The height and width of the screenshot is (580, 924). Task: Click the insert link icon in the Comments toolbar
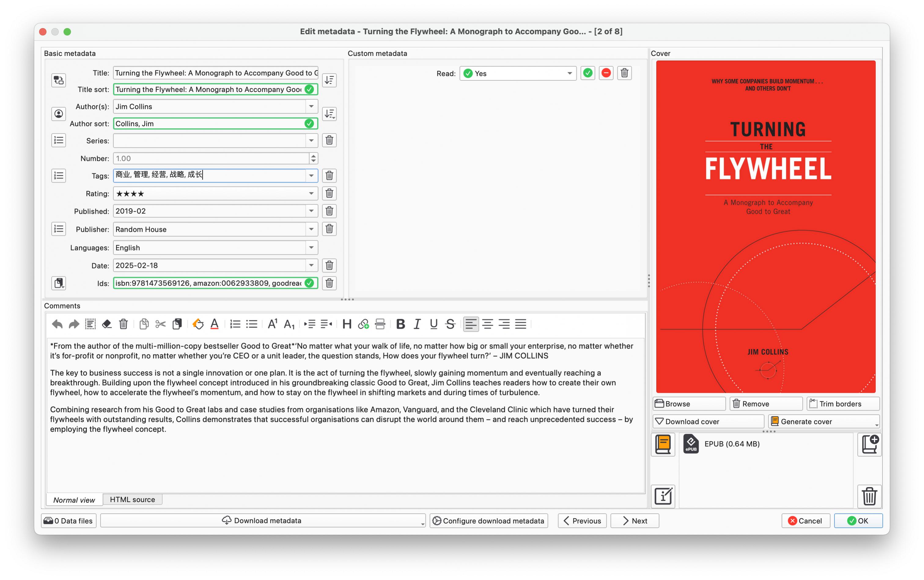(363, 324)
